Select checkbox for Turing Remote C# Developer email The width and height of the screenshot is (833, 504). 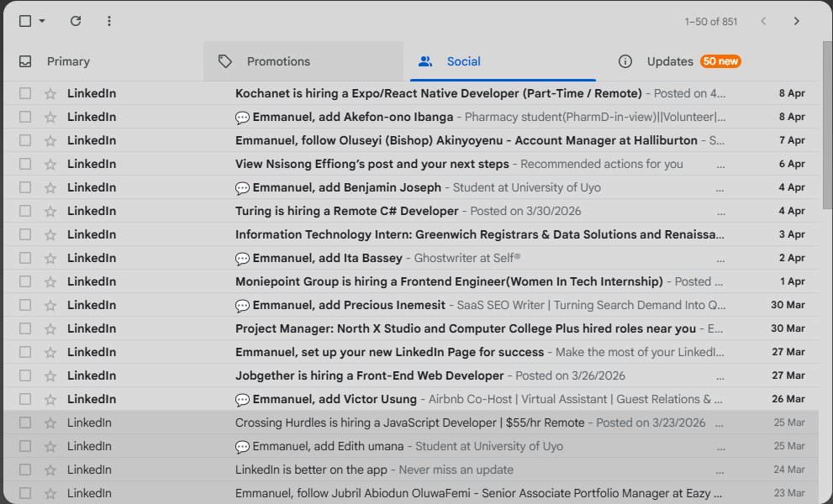[25, 211]
